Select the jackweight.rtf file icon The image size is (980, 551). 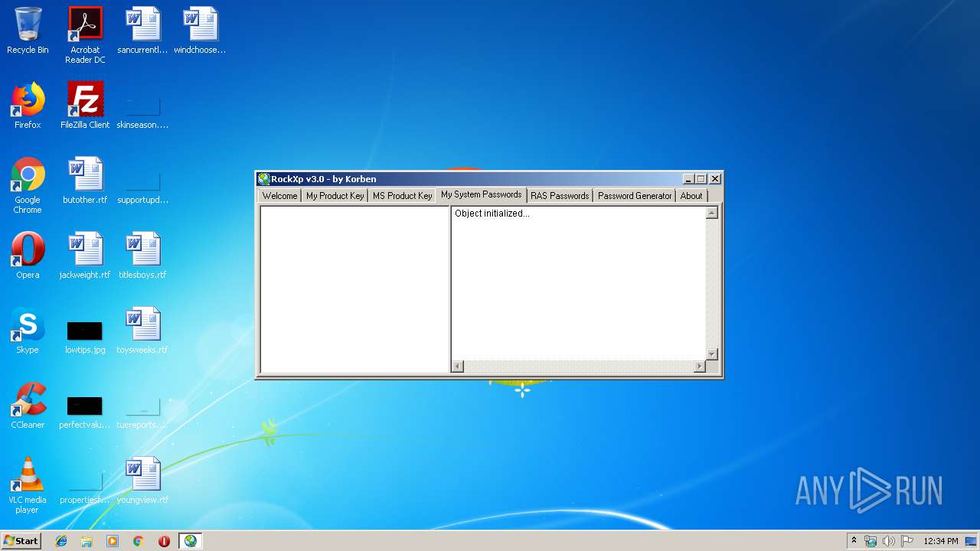click(x=85, y=256)
